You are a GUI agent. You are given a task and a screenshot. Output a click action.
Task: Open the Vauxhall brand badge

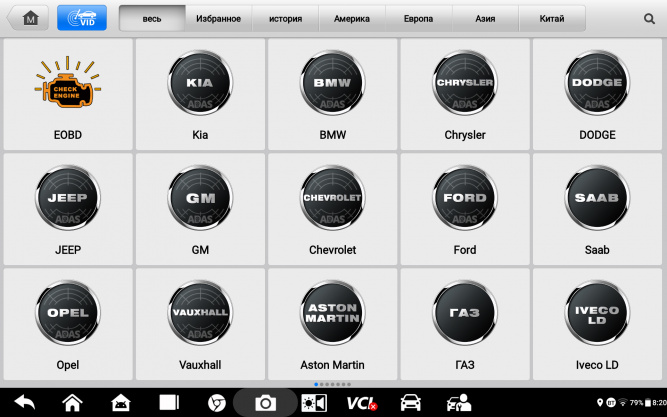click(200, 313)
